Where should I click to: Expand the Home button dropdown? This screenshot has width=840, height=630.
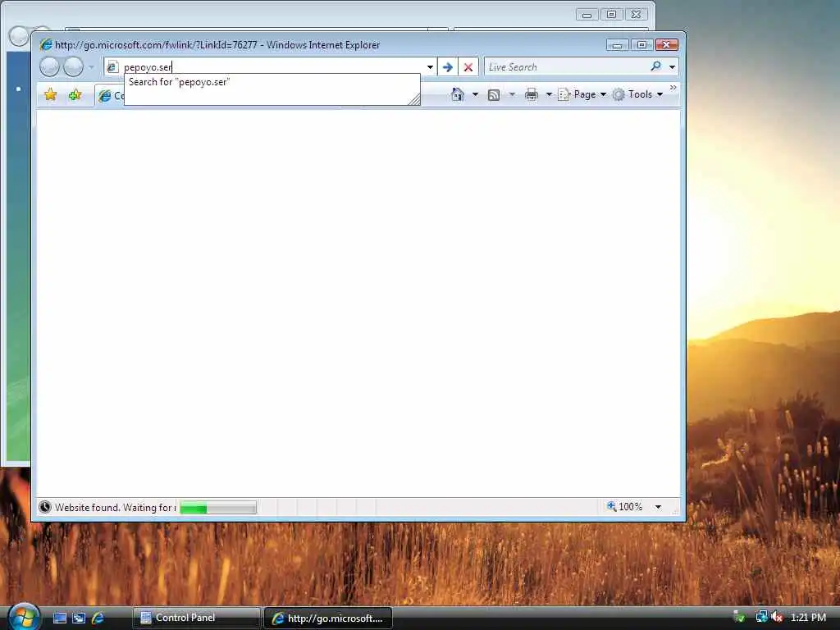pyautogui.click(x=475, y=94)
